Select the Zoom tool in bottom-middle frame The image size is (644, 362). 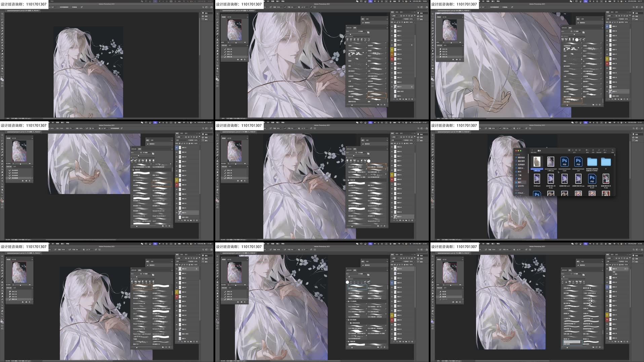pyautogui.click(x=217, y=314)
